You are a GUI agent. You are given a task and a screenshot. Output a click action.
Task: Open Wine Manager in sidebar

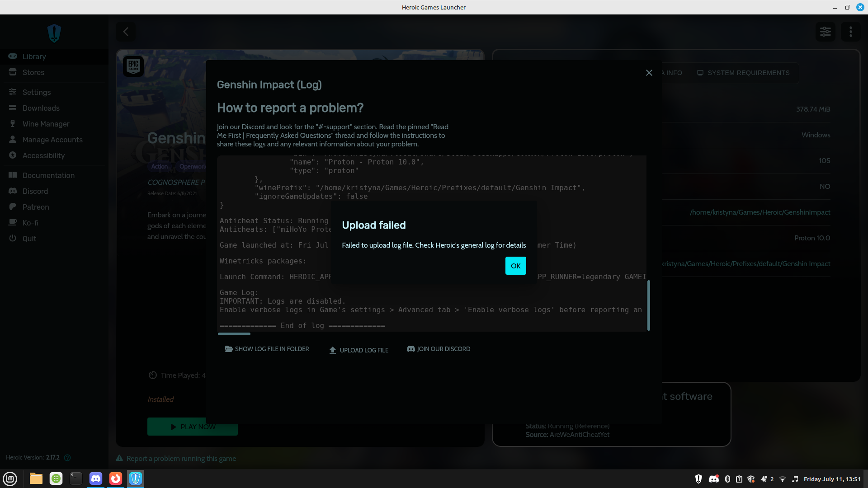tap(54, 124)
